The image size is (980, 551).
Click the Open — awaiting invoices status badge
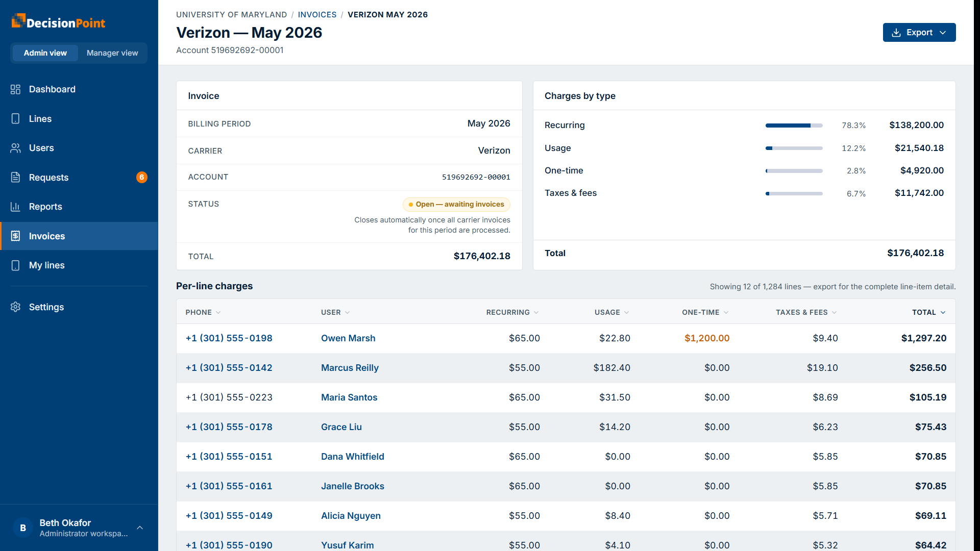(x=456, y=205)
